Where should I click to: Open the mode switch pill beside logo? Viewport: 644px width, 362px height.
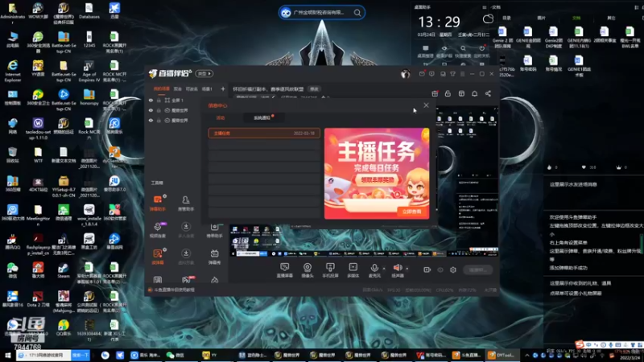tap(204, 74)
